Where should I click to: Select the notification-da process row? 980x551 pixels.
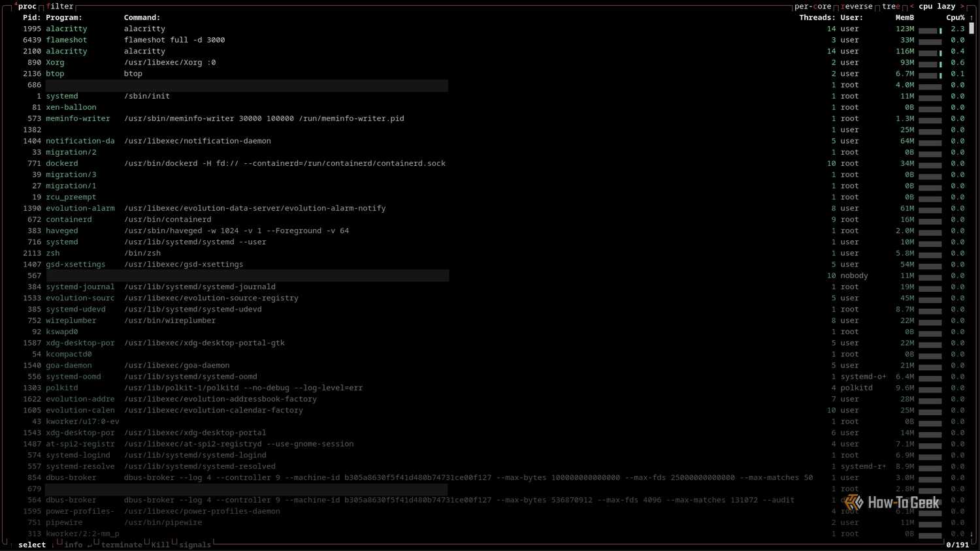[493, 141]
